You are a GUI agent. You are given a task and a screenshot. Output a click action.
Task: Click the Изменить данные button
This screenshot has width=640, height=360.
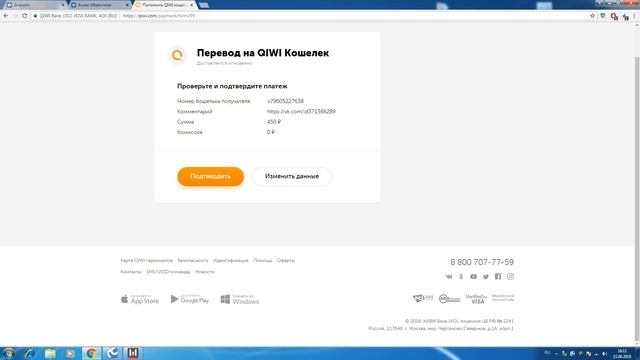click(292, 176)
